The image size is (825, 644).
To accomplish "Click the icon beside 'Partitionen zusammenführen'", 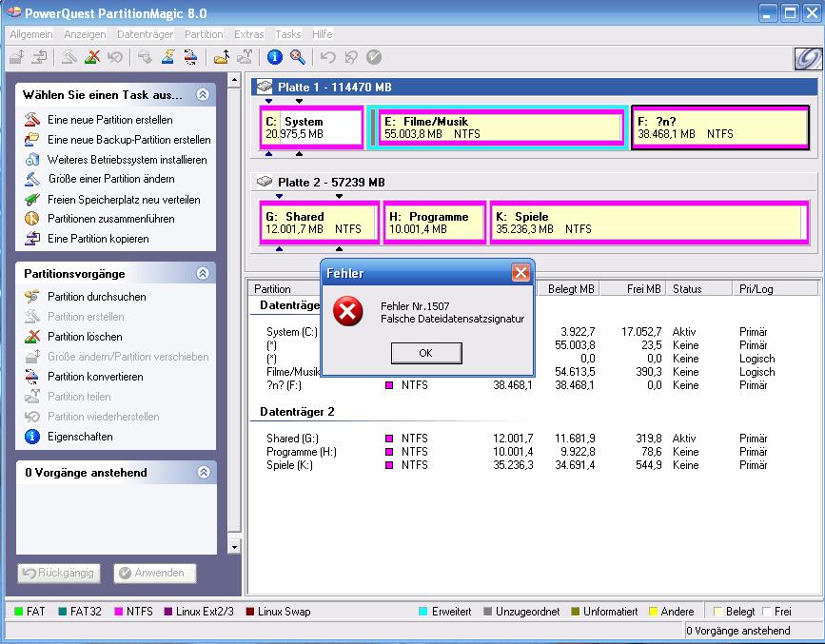I will point(32,219).
